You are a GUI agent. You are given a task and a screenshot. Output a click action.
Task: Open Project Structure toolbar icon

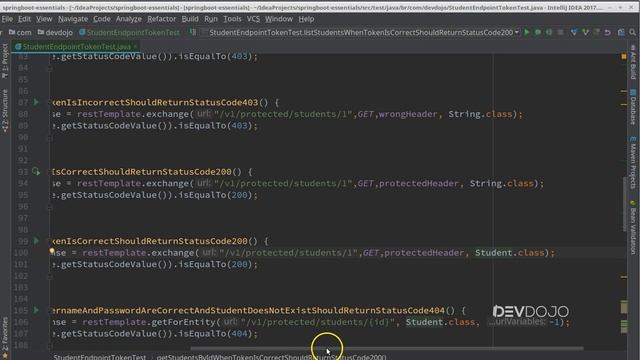click(x=621, y=32)
